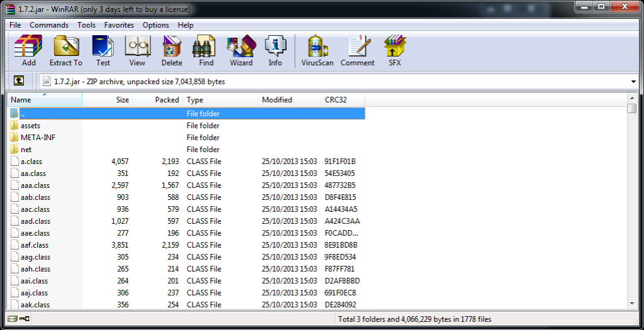Viewport: 644px width, 330px height.
Task: Click the scrollbar down arrow
Action: click(x=631, y=304)
